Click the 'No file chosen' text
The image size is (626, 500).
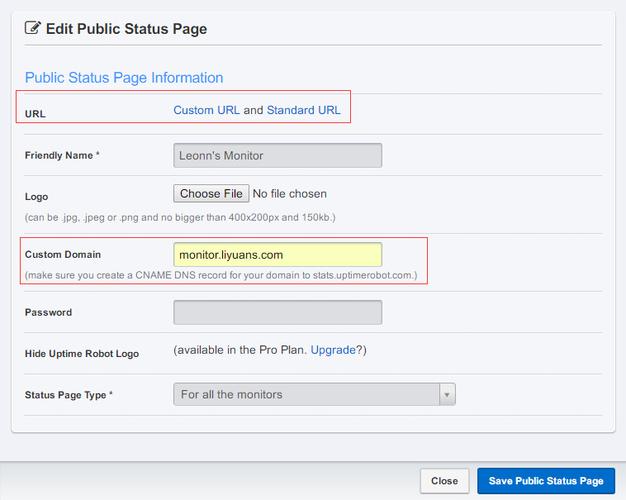point(290,194)
